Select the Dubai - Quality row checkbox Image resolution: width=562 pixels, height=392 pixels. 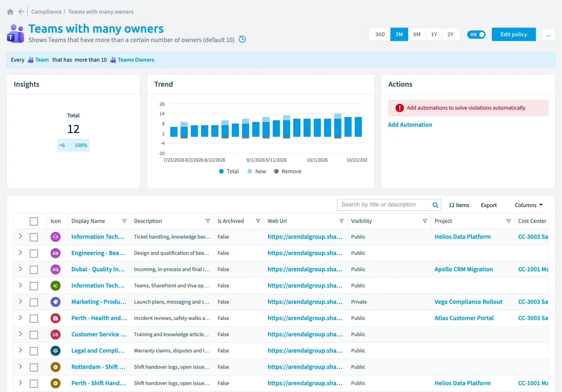(34, 270)
